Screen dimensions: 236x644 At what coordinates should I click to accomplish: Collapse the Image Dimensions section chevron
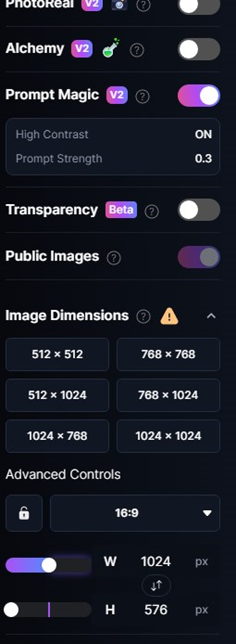coord(211,316)
